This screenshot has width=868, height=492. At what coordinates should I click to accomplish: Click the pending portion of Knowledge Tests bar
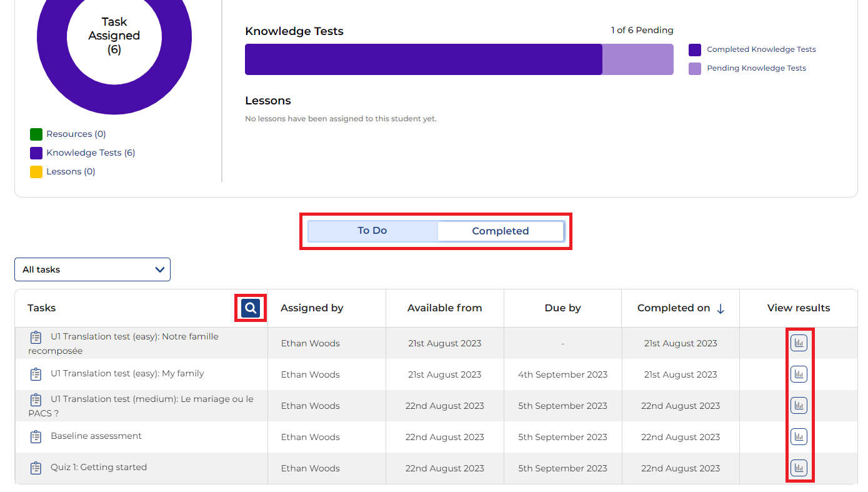click(x=637, y=59)
